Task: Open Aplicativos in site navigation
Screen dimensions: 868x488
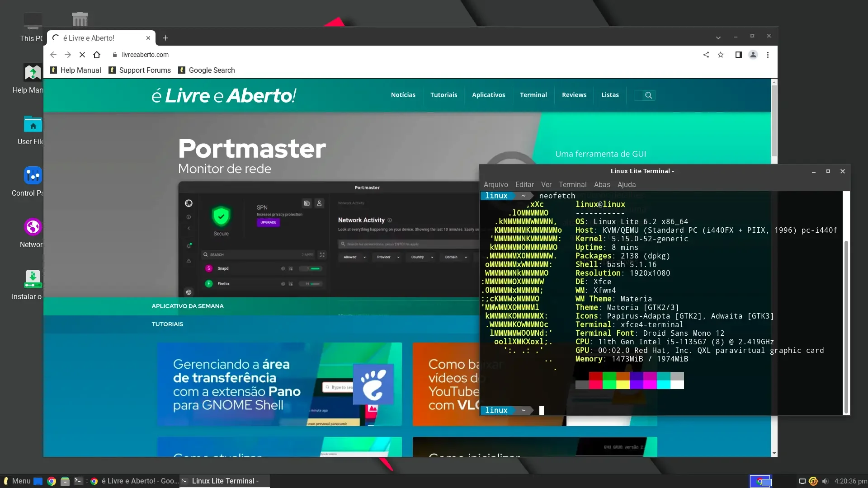Action: (x=489, y=95)
